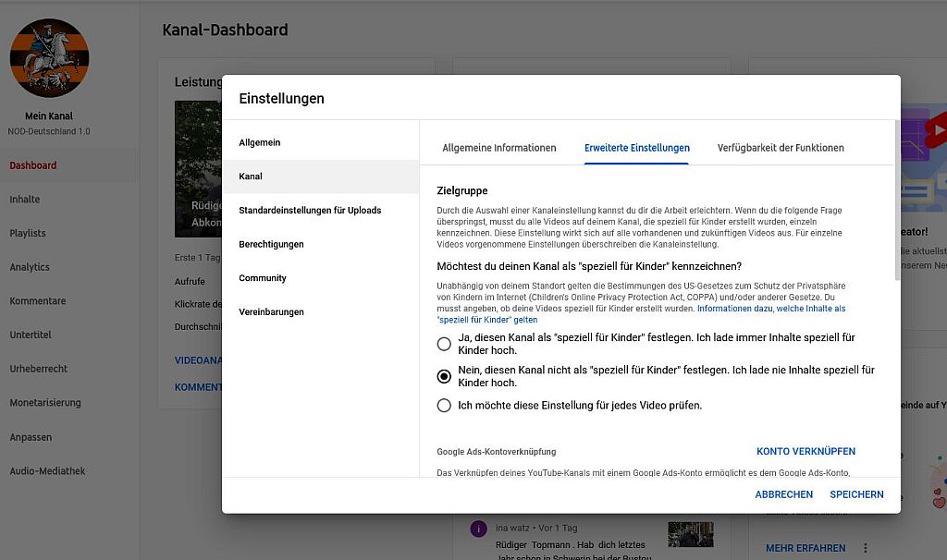Open the comment's video thumbnail
947x560 pixels.
click(690, 534)
